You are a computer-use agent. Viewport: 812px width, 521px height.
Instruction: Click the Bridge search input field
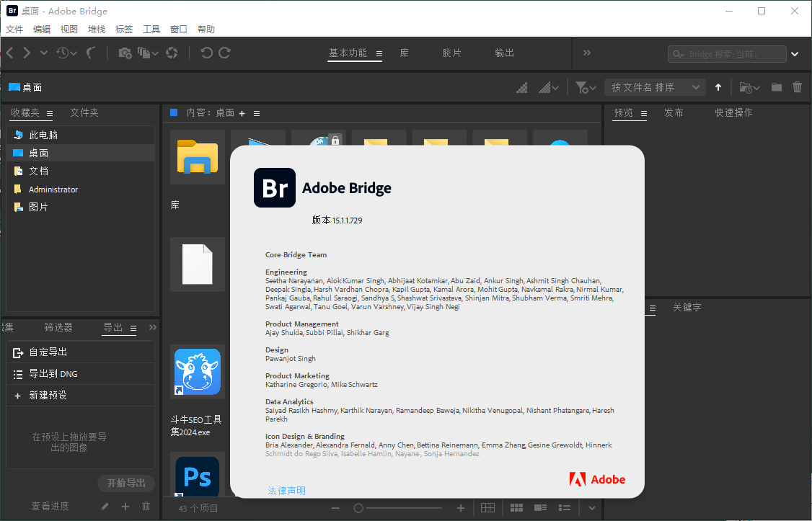tap(727, 54)
